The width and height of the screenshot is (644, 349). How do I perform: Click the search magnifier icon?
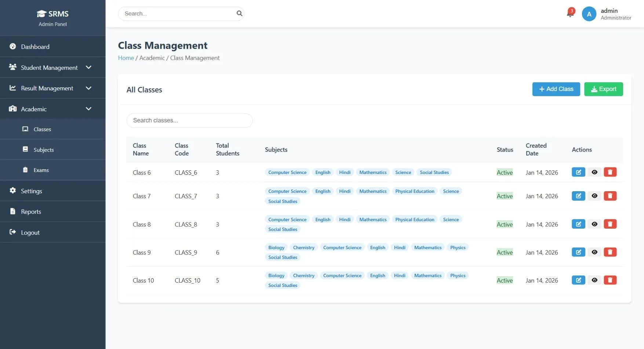(x=239, y=13)
